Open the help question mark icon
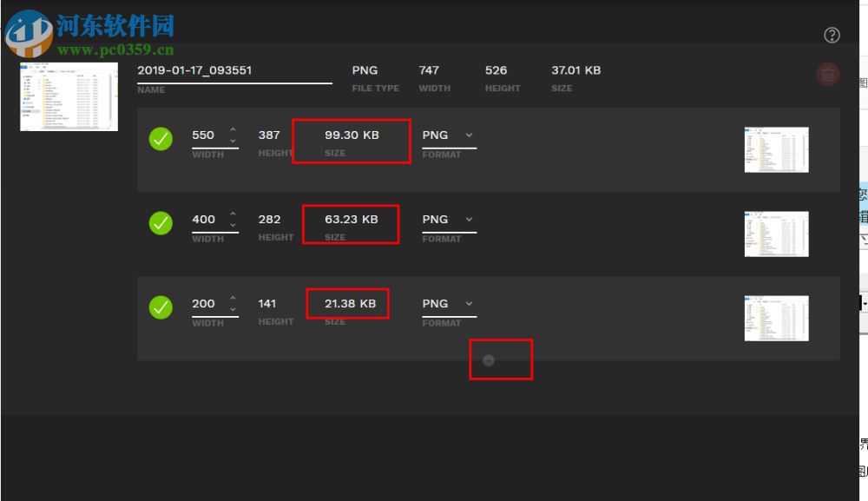868x501 pixels. (x=832, y=36)
